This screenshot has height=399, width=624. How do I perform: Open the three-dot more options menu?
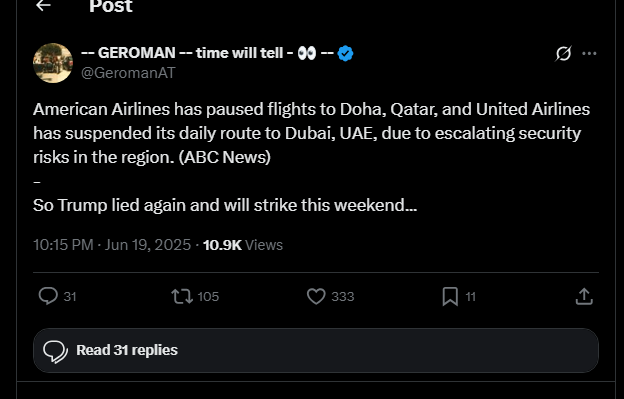click(x=589, y=53)
